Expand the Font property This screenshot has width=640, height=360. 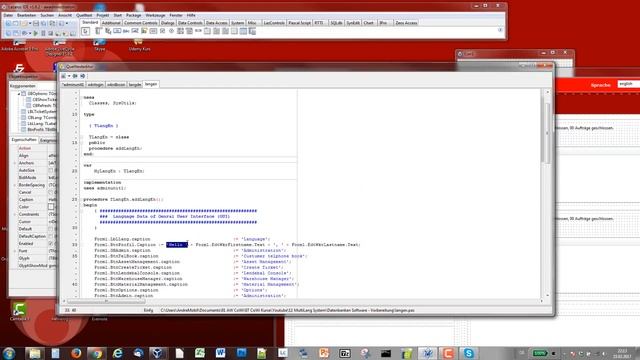[15, 251]
